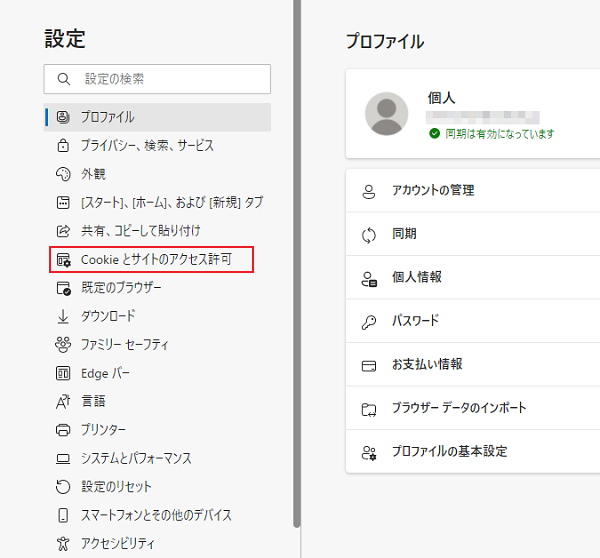Screen dimensions: 600x558
Task: Click the プリンター printer icon
Action: pos(62,430)
